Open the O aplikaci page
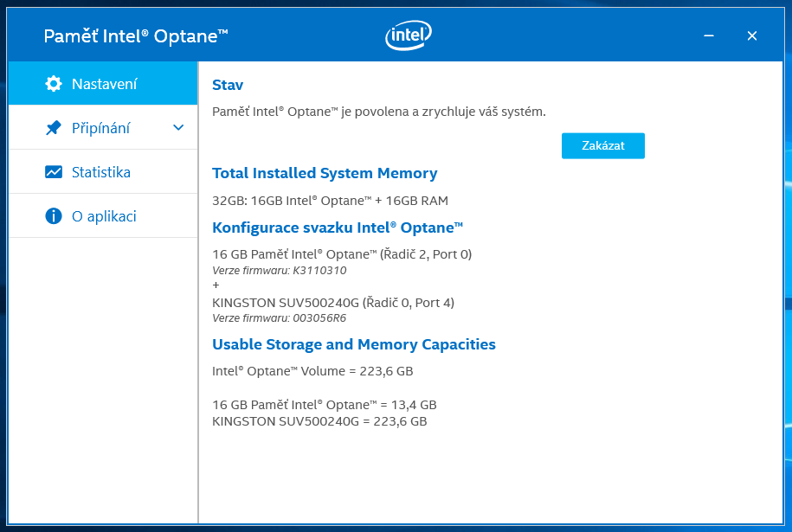 tap(104, 216)
